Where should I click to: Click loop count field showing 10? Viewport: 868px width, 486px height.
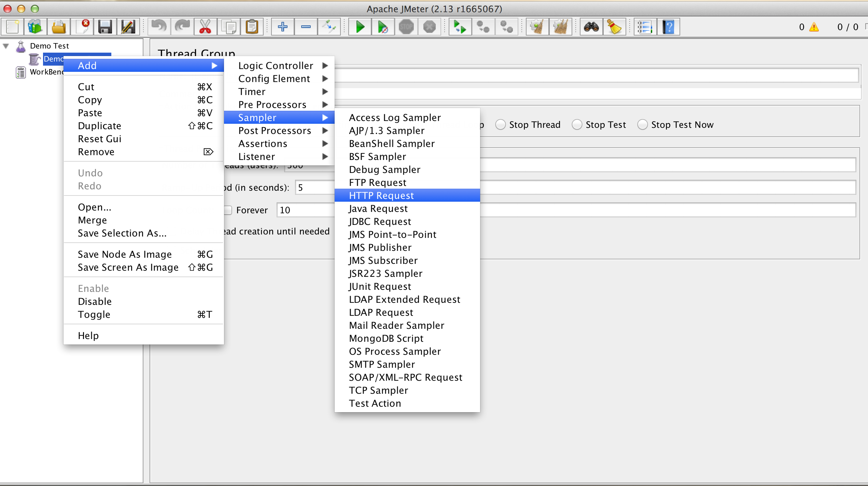pyautogui.click(x=306, y=210)
